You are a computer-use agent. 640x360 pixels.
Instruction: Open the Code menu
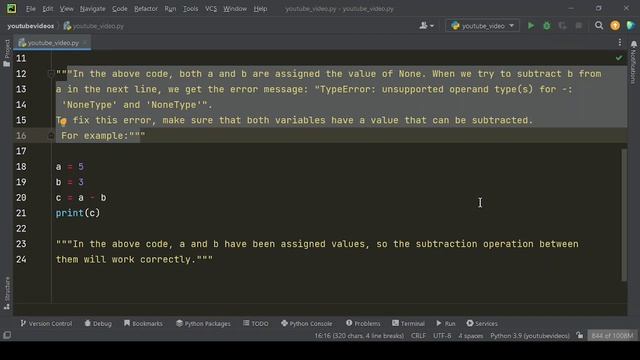120,9
